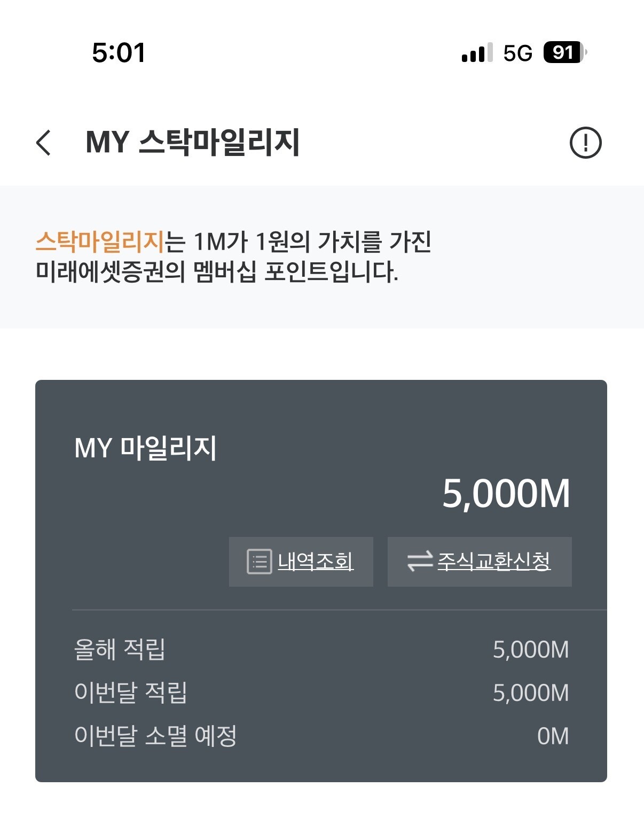This screenshot has height=818, width=644.
Task: Select the 올해 적립 row label
Action: click(x=120, y=649)
